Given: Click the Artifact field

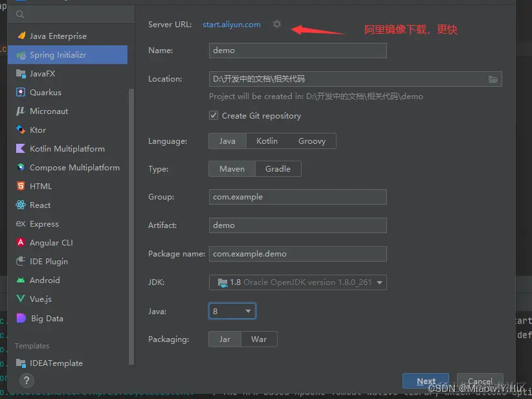Looking at the screenshot, I should pos(298,225).
